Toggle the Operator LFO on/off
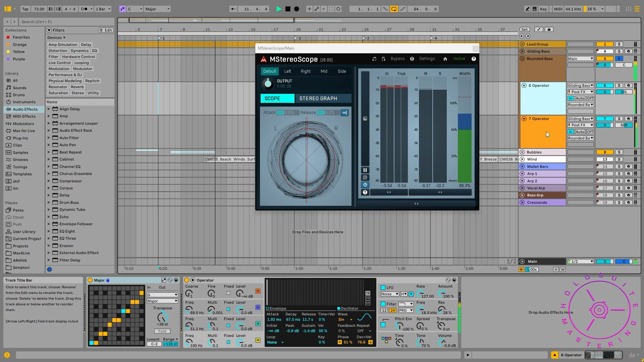Screen dimensions: 644x362 (383, 288)
